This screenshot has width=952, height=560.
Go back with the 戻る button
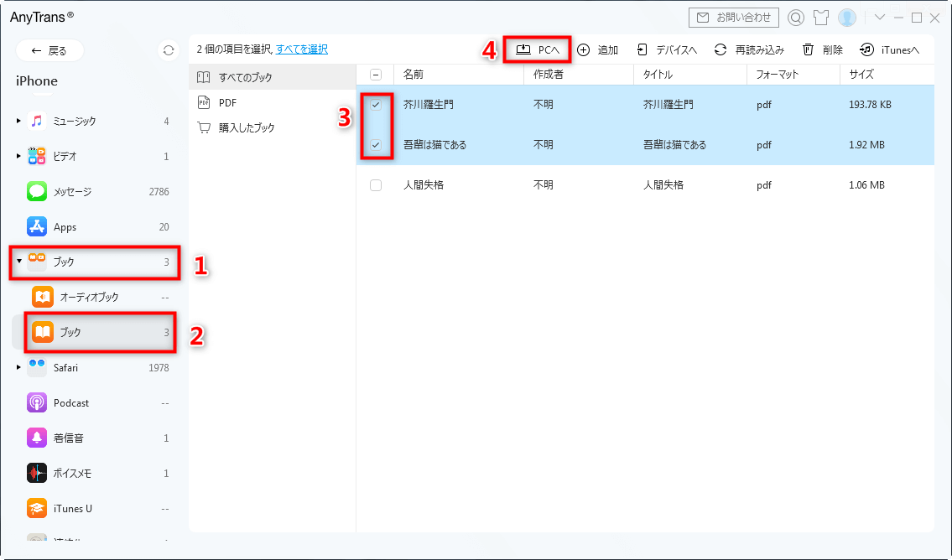tap(49, 50)
